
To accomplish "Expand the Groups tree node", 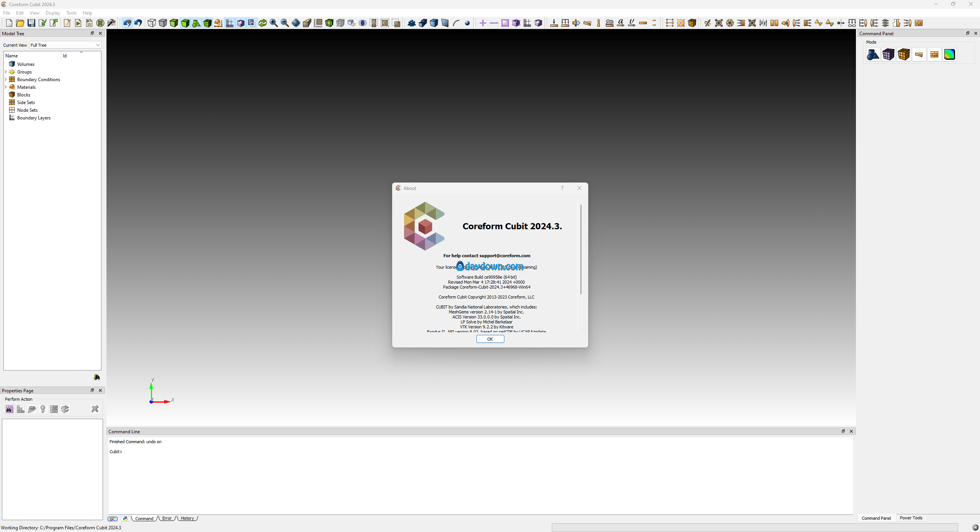I will click(x=5, y=72).
